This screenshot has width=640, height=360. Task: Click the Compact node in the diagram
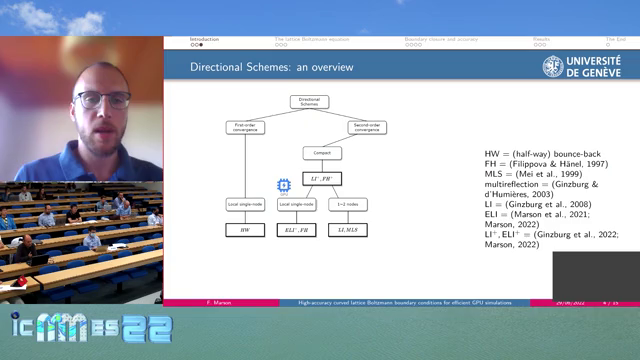(322, 153)
